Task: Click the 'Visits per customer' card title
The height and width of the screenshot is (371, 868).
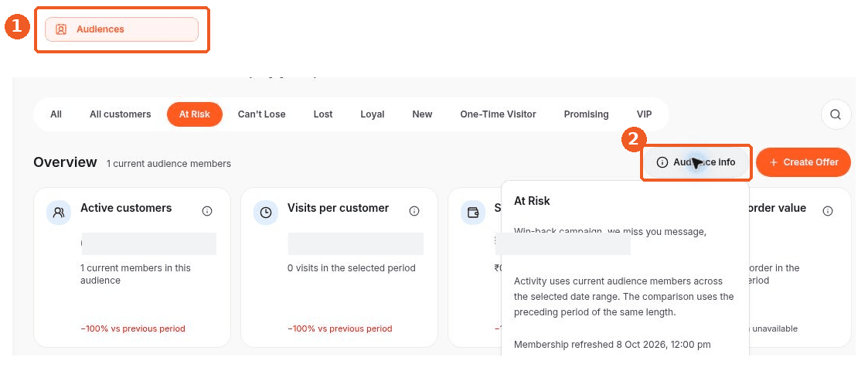Action: click(339, 208)
